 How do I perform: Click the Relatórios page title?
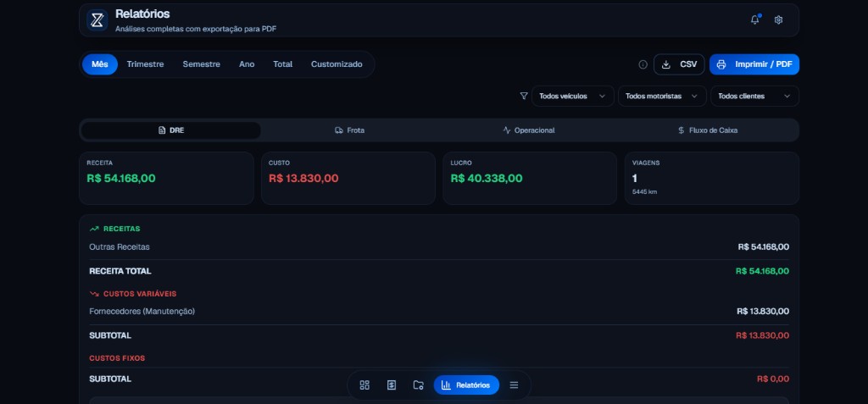click(142, 14)
